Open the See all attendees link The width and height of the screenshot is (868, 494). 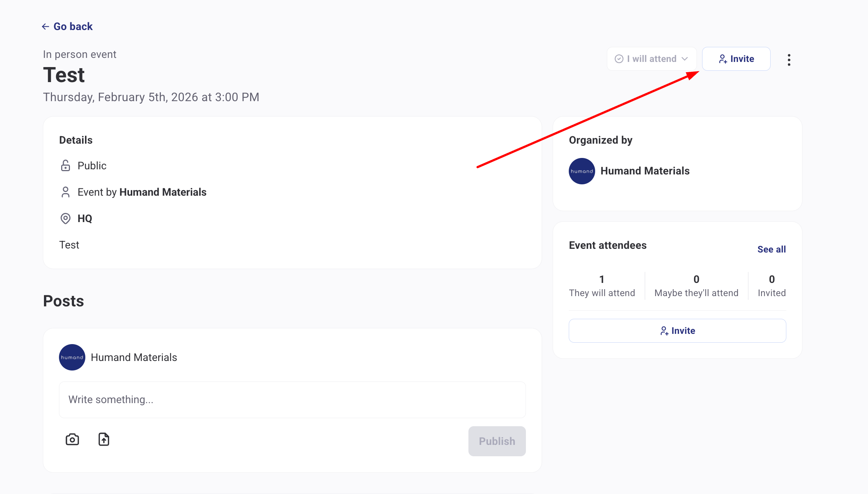click(x=771, y=249)
